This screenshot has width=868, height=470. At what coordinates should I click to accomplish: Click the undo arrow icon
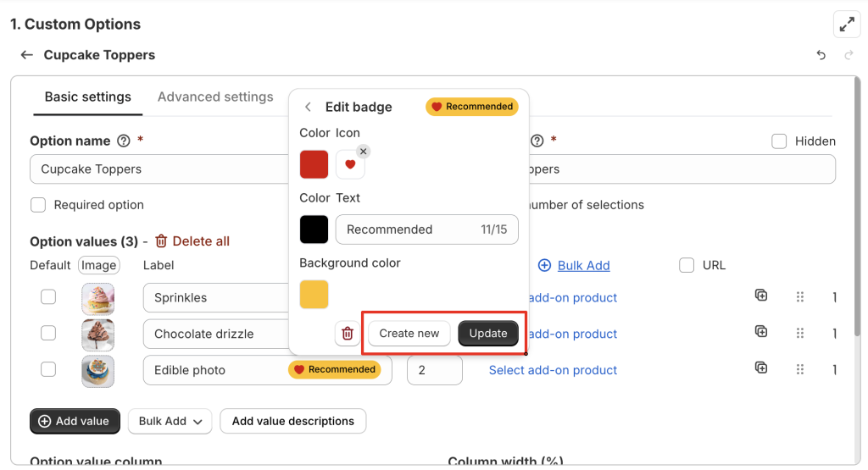coord(821,55)
